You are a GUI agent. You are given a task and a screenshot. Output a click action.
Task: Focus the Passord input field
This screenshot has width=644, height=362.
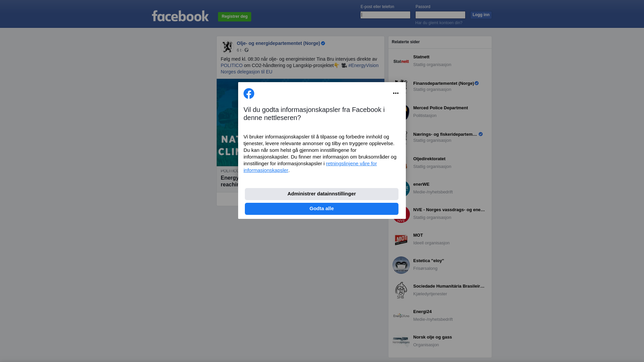coord(440,15)
